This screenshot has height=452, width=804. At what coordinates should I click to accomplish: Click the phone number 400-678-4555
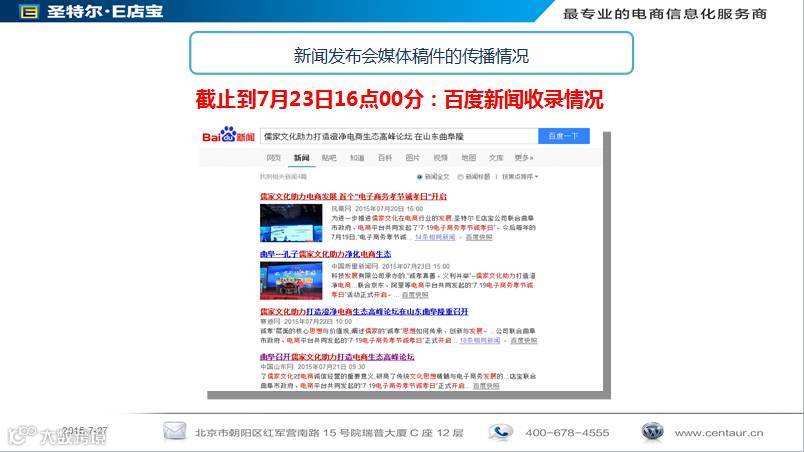567,433
